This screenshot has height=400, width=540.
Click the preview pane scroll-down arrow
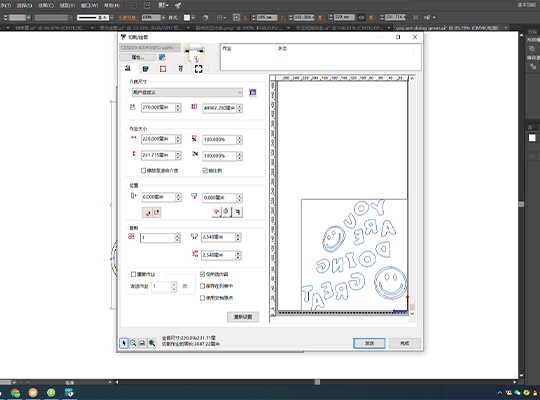412,314
